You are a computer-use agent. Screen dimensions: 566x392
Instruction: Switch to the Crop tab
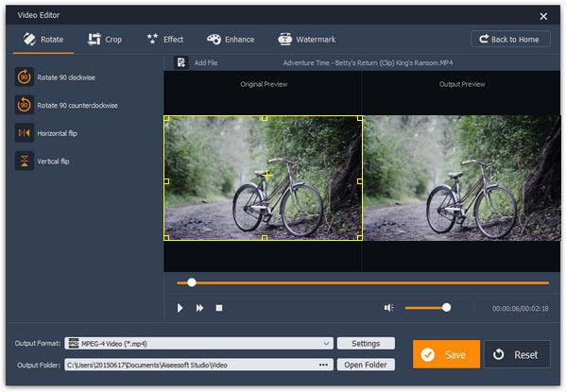coord(105,40)
